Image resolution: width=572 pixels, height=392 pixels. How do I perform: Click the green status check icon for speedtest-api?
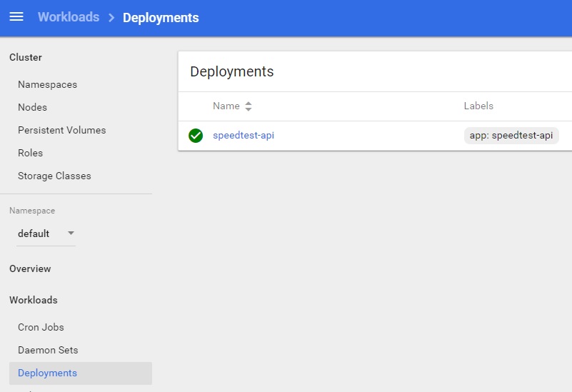tap(196, 136)
